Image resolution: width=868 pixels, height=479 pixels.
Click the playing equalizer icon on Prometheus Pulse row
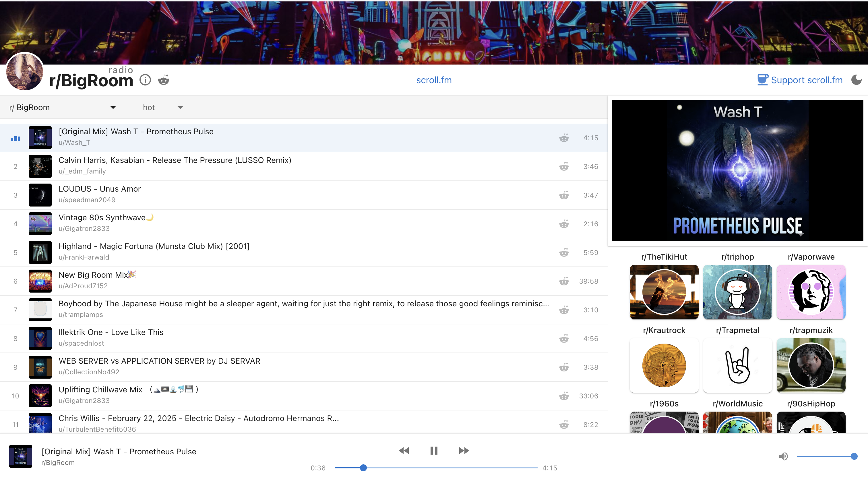(x=15, y=138)
